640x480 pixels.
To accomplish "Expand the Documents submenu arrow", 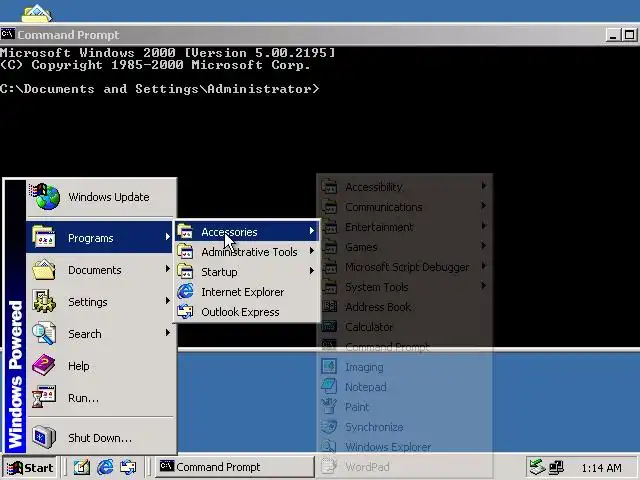I will (167, 269).
